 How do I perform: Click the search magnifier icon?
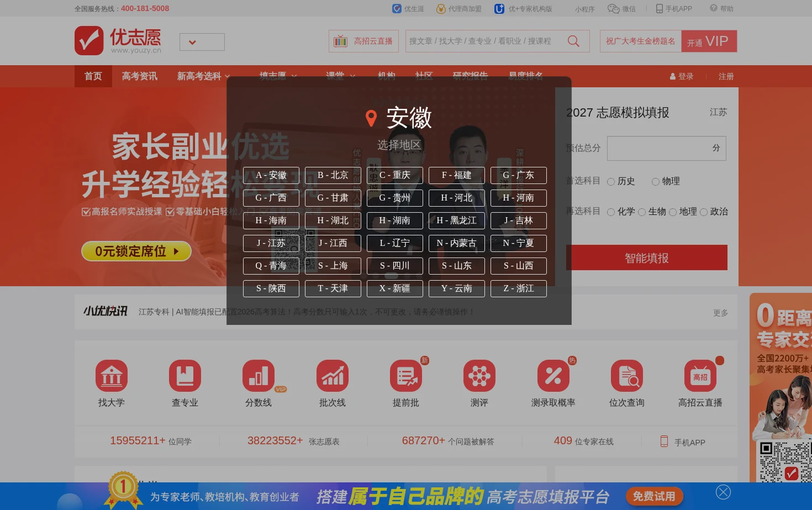573,41
